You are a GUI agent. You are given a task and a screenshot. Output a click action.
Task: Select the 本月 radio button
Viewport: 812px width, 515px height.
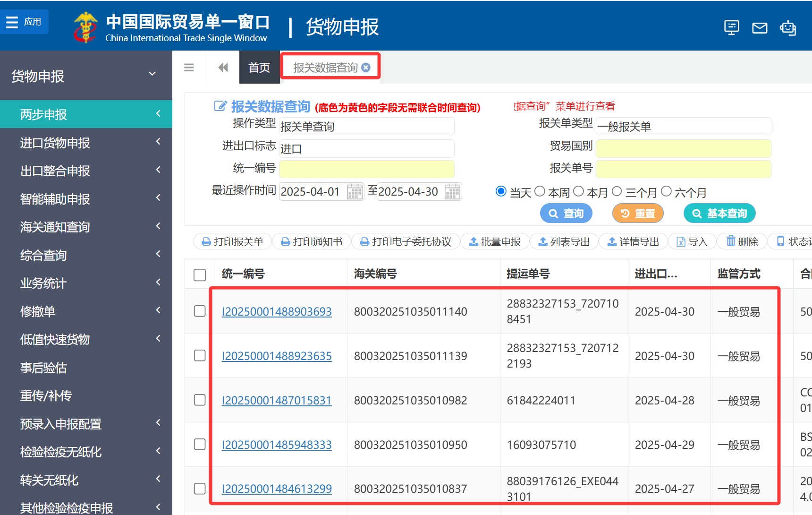578,191
